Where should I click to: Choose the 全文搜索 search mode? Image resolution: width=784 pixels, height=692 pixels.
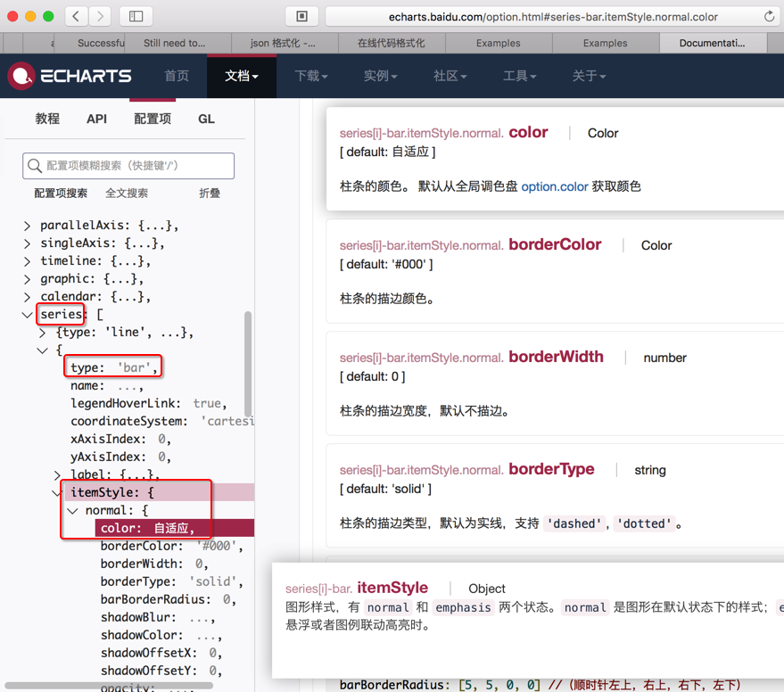pyautogui.click(x=127, y=193)
